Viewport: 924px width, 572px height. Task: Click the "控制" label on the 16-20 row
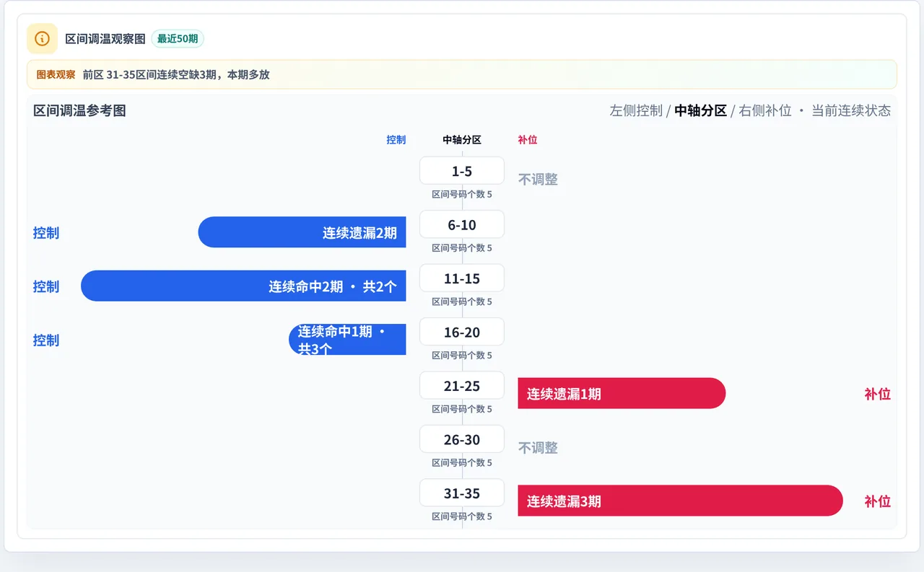(x=46, y=340)
